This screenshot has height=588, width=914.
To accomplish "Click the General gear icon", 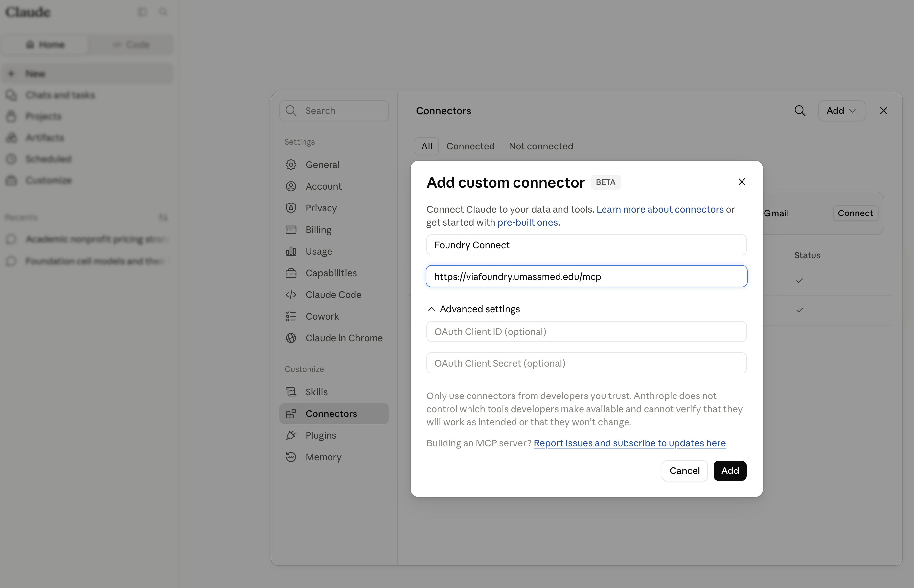I will point(291,165).
